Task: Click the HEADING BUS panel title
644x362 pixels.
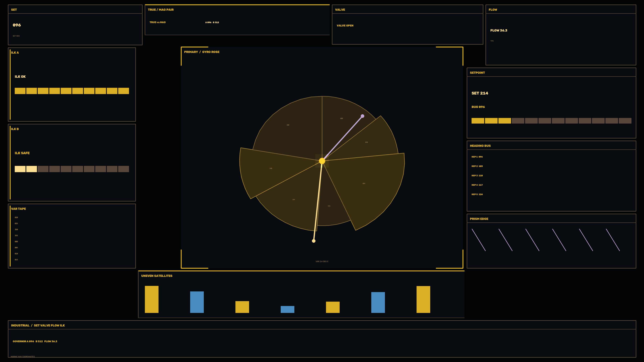Action: 480,146
